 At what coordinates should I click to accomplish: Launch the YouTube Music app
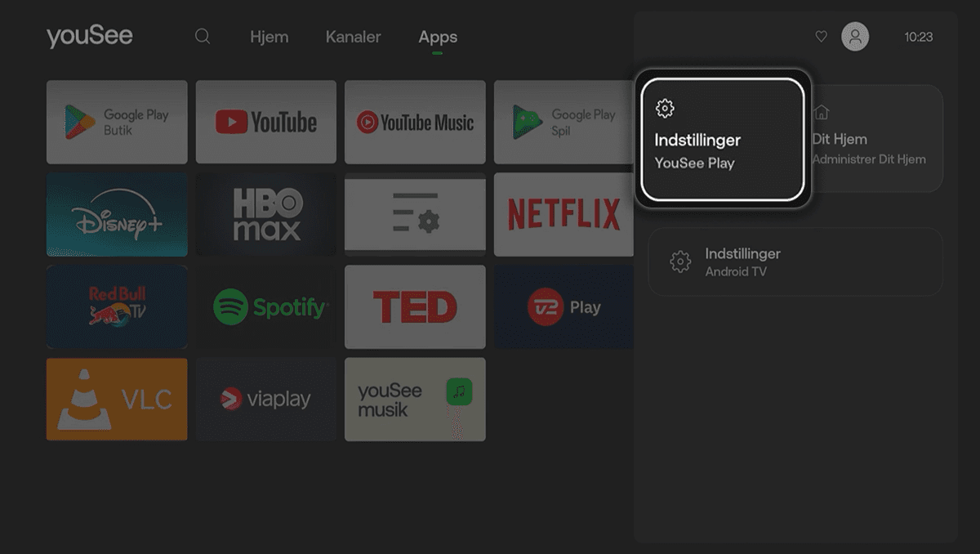[x=415, y=122]
